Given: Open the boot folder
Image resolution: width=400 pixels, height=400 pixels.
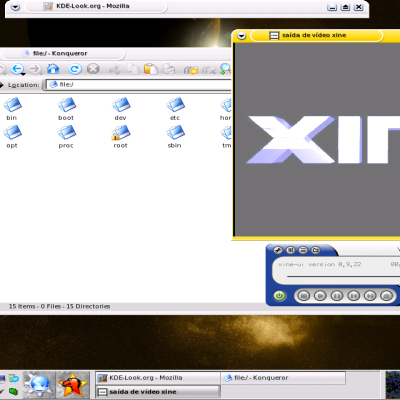Looking at the screenshot, I should coord(66,109).
